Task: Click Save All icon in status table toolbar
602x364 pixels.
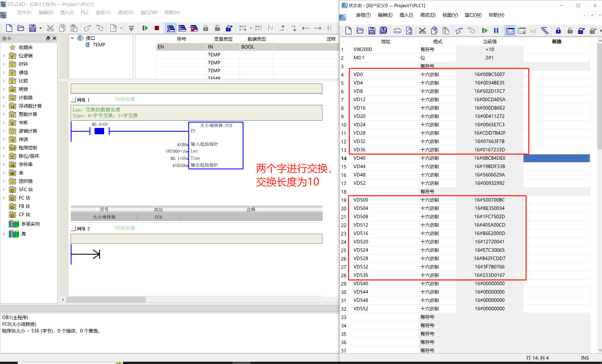Action: click(384, 31)
